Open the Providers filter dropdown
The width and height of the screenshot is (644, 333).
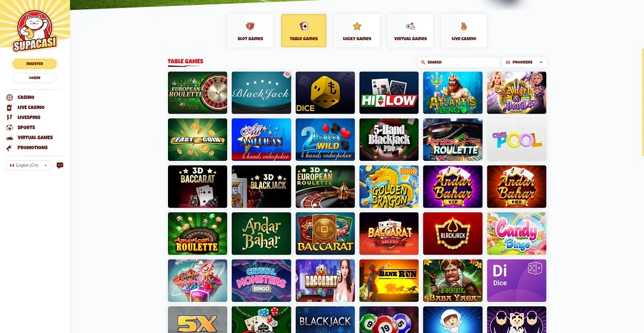[x=524, y=62]
